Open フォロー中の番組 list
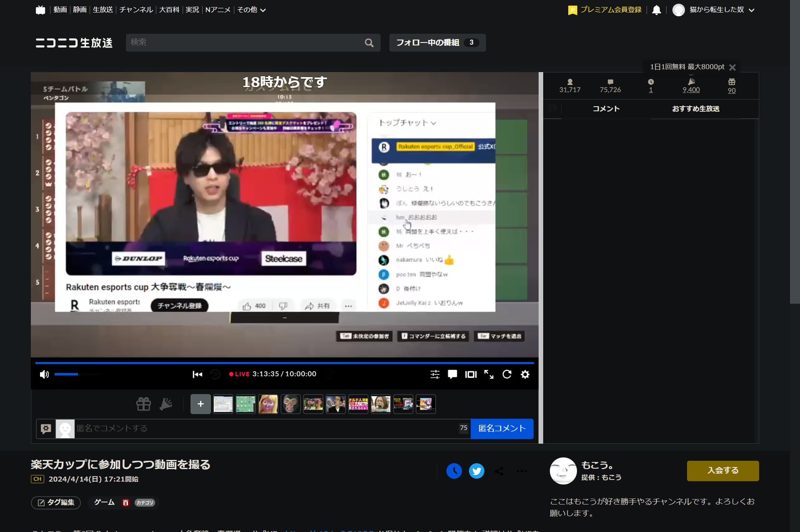Viewport: 800px width, 532px height. tap(437, 42)
